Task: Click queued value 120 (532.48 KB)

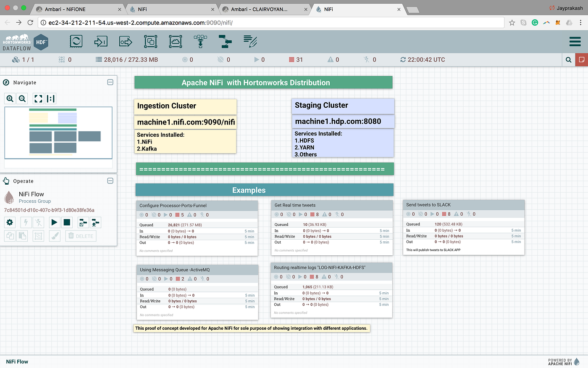Action: (449, 224)
